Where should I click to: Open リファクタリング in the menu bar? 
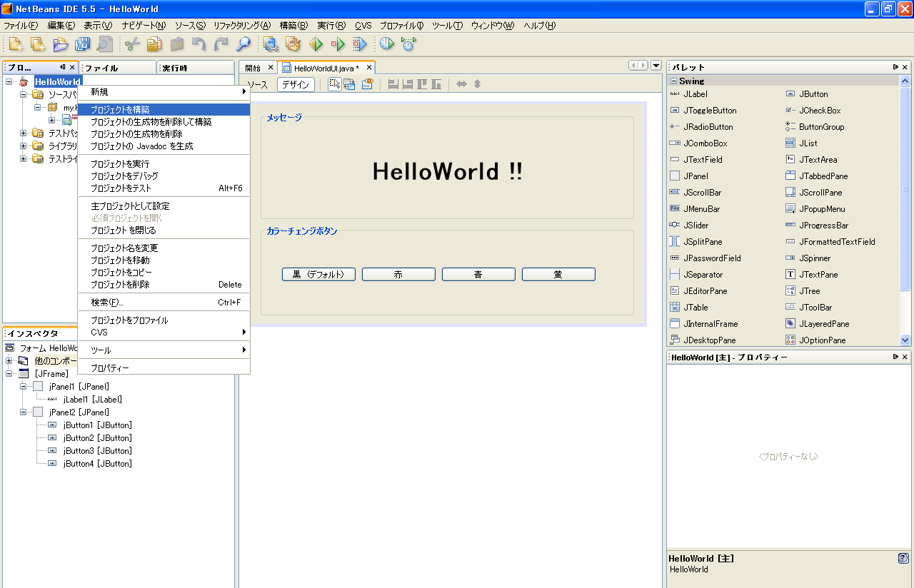241,26
